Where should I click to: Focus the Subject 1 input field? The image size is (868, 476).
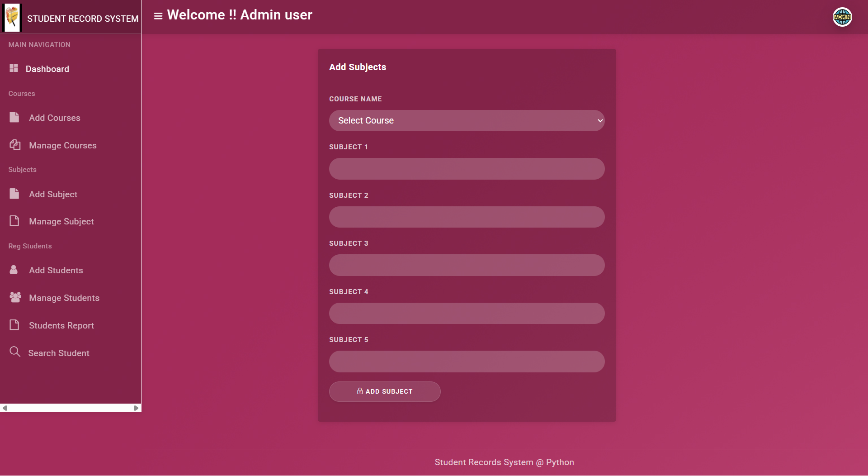coord(467,169)
